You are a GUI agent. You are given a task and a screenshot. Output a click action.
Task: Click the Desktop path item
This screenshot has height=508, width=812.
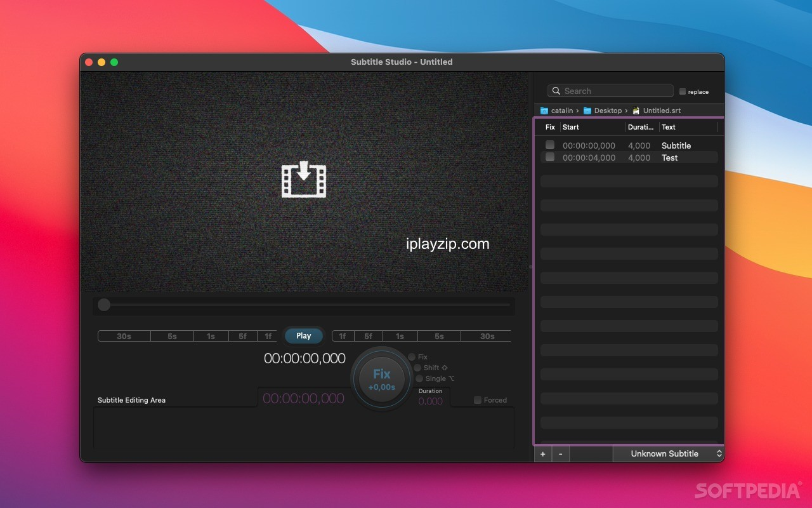coord(603,110)
